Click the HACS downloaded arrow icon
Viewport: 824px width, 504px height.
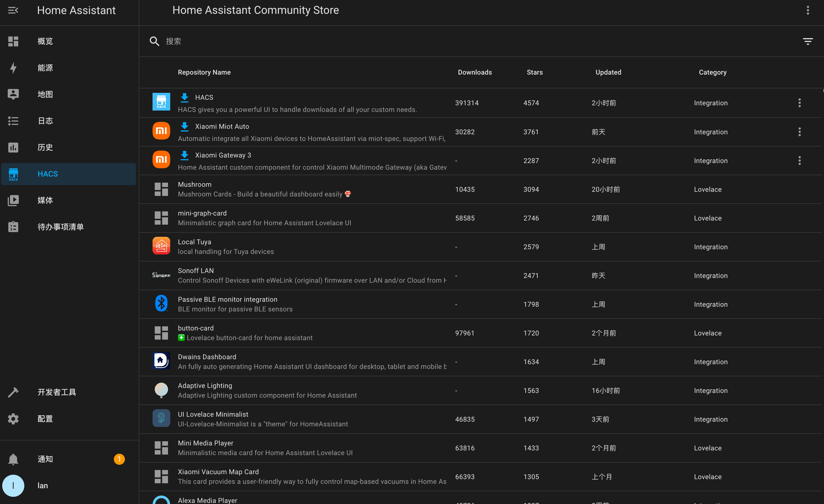pos(184,98)
